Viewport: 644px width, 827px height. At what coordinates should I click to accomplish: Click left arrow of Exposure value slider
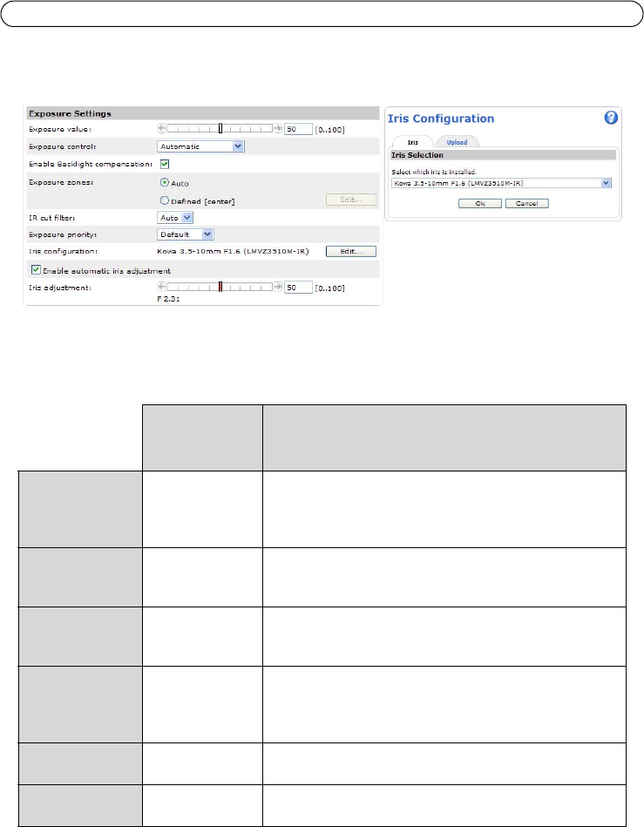point(161,128)
